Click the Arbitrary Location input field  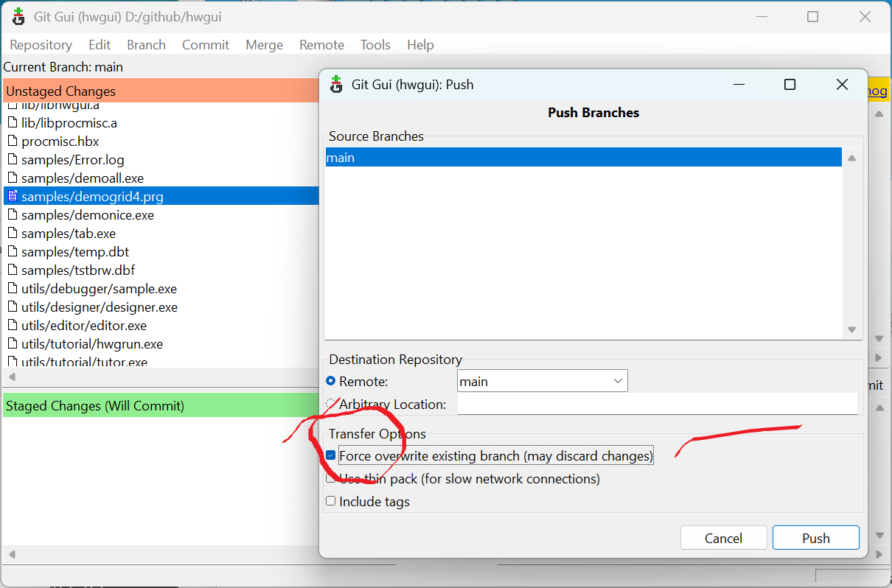[658, 404]
